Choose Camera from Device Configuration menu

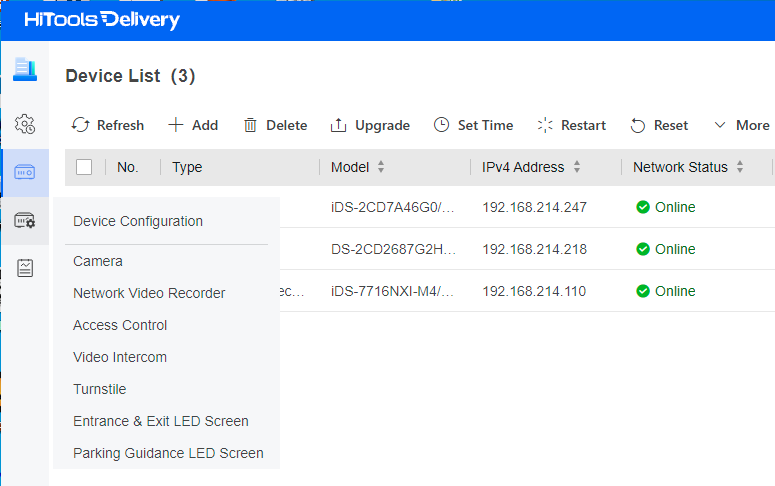98,261
